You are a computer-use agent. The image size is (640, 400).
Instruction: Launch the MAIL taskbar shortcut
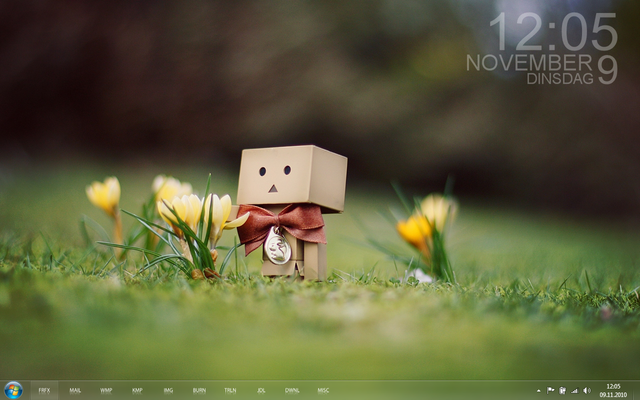coord(75,391)
